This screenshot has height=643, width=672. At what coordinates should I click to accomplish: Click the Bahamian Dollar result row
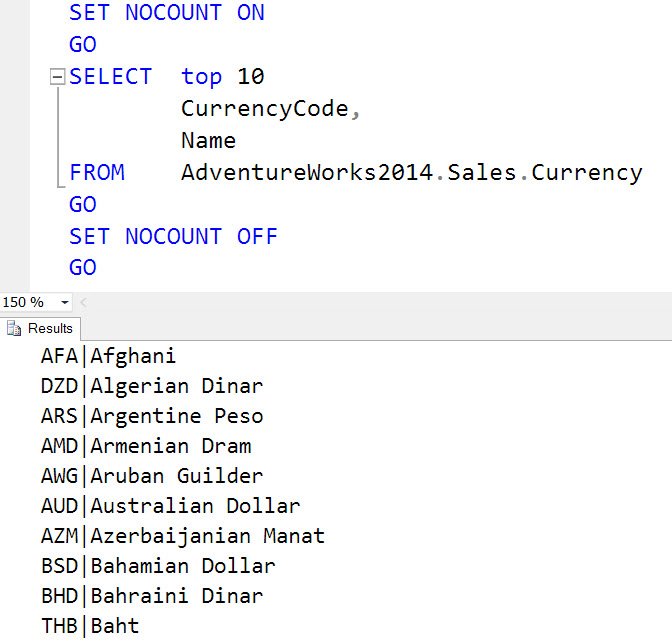(158, 566)
